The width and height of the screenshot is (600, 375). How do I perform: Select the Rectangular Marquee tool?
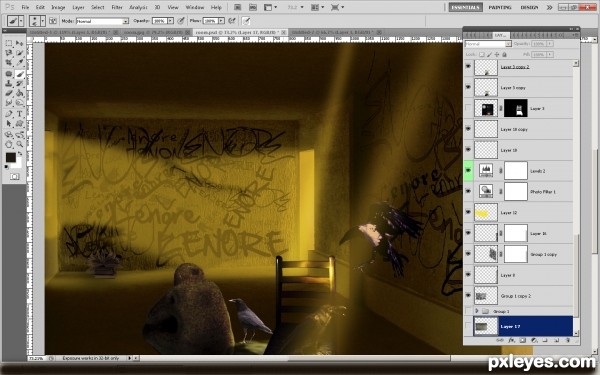[x=9, y=43]
